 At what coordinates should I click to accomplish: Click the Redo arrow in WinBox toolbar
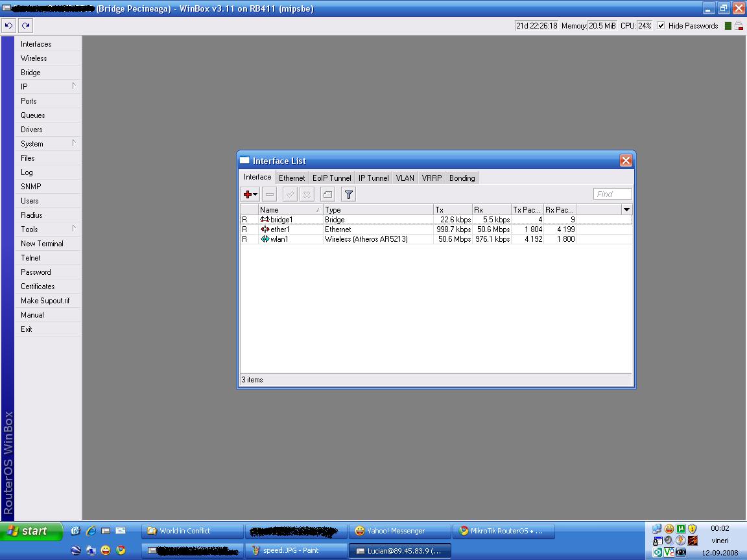click(26, 26)
